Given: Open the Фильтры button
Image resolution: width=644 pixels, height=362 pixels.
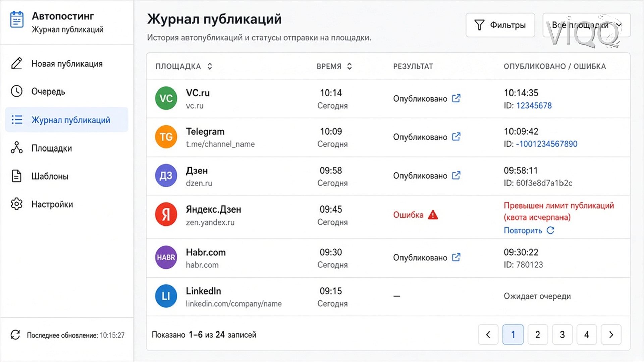Looking at the screenshot, I should click(x=500, y=25).
